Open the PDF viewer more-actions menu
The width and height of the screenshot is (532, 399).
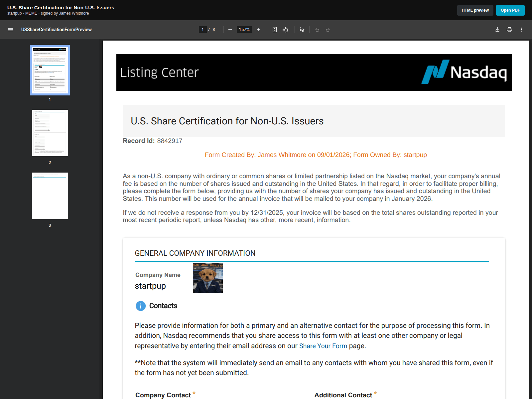(x=521, y=30)
